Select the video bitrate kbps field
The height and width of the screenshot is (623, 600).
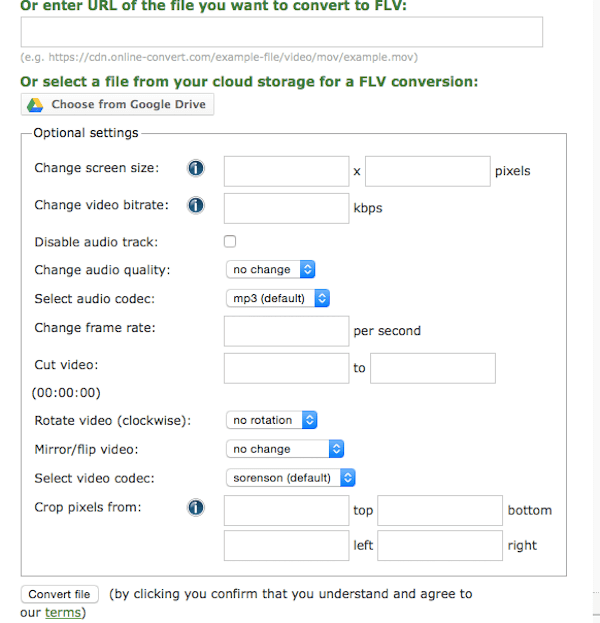286,209
